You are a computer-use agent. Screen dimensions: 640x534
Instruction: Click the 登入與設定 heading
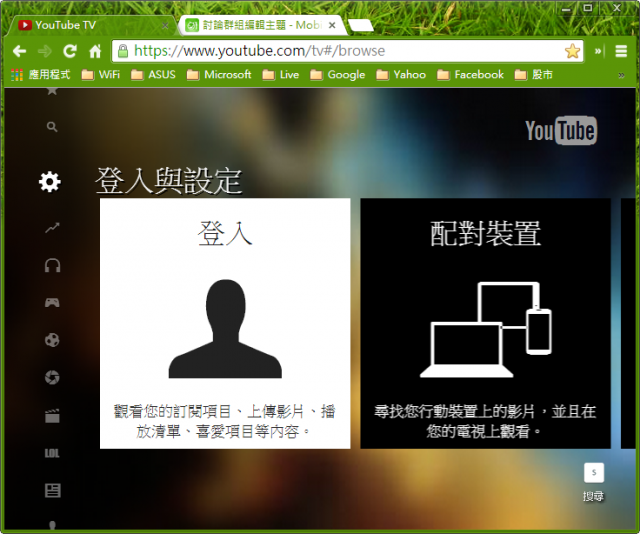pos(169,181)
